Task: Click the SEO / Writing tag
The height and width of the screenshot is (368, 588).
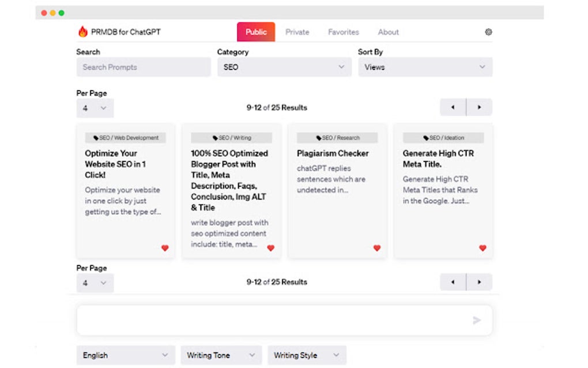Action: (x=231, y=137)
